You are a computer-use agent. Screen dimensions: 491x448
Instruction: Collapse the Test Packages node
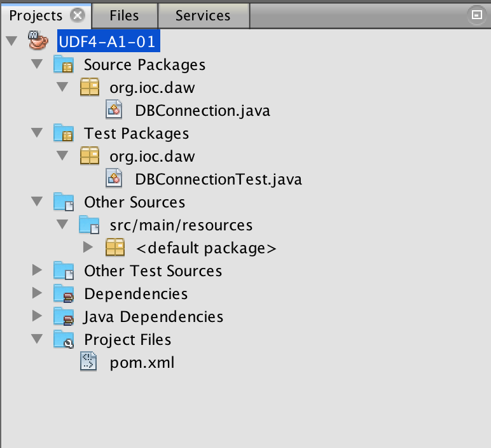pos(37,132)
